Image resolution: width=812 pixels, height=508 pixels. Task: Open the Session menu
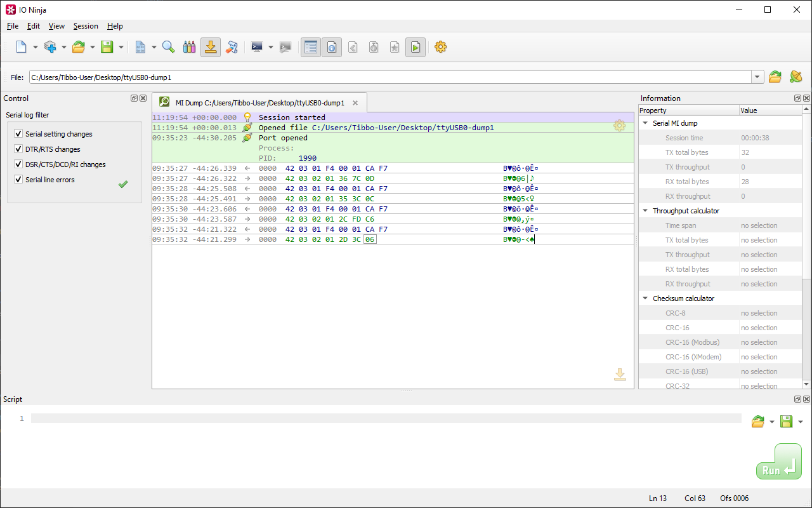coord(86,26)
